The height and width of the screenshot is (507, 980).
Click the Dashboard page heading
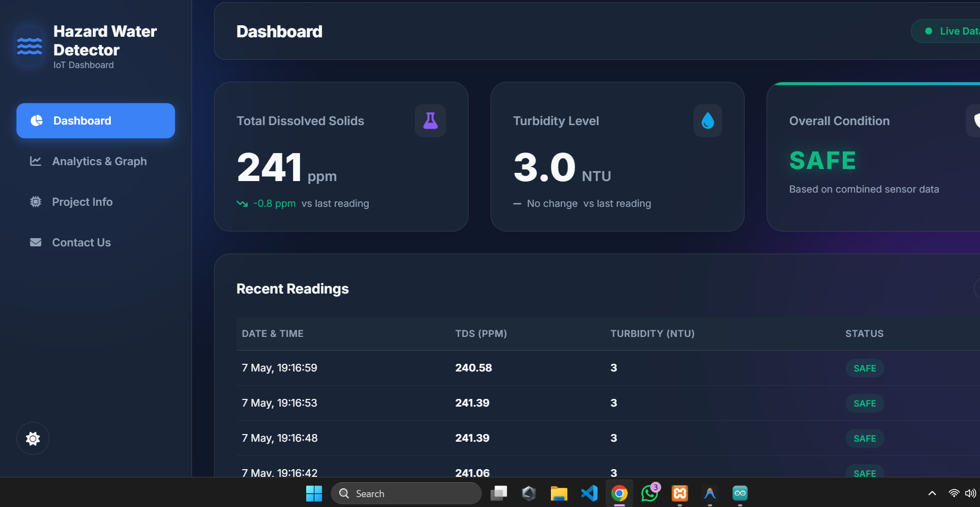[x=279, y=32]
